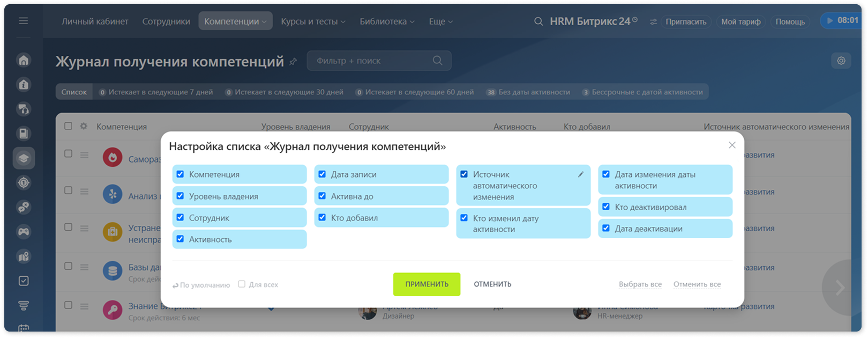The width and height of the screenshot is (868, 338).
Task: Uncheck the Дата записи checkbox
Action: click(322, 174)
